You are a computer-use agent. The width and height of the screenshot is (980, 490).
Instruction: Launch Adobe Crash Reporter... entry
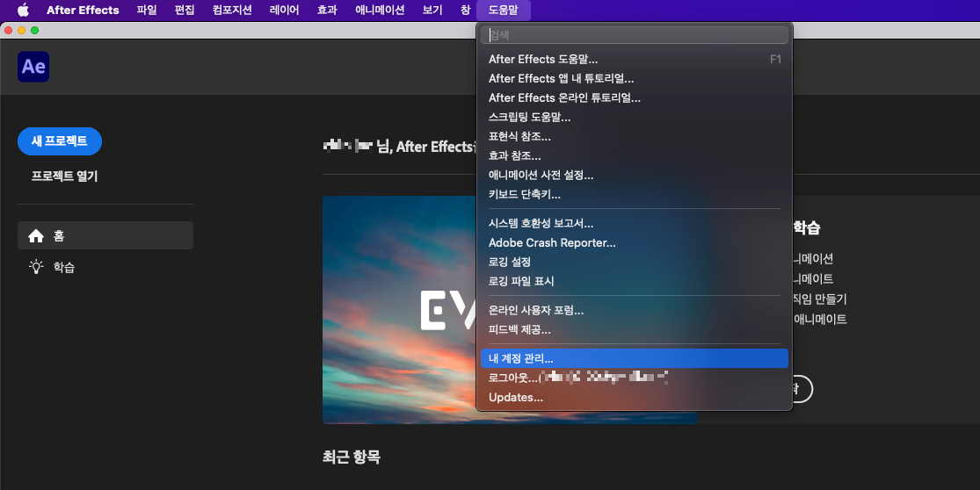635,243
